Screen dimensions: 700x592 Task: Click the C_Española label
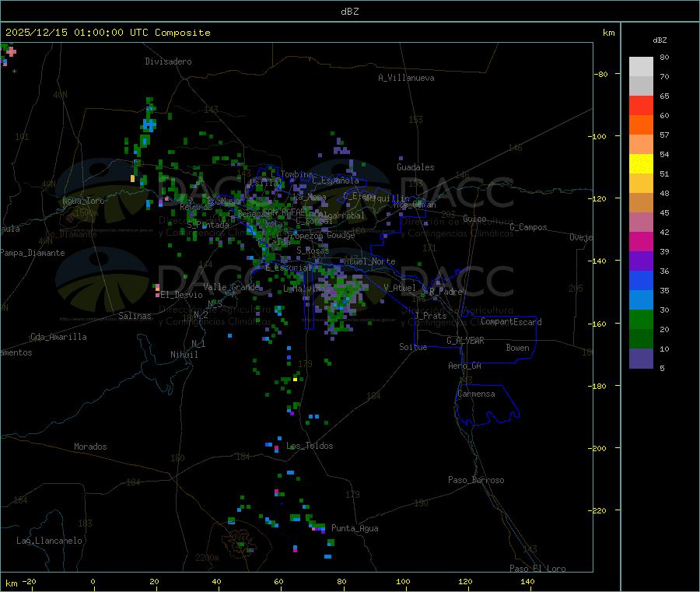click(x=335, y=180)
